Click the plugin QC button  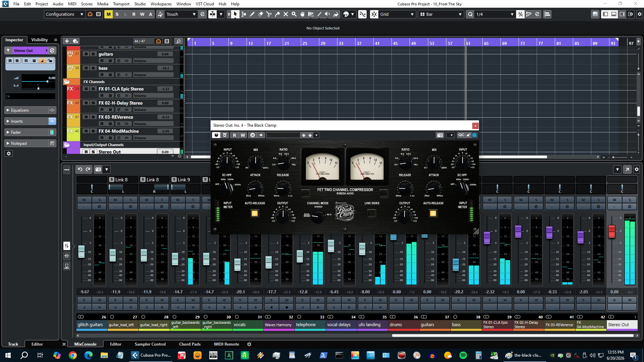click(x=461, y=135)
